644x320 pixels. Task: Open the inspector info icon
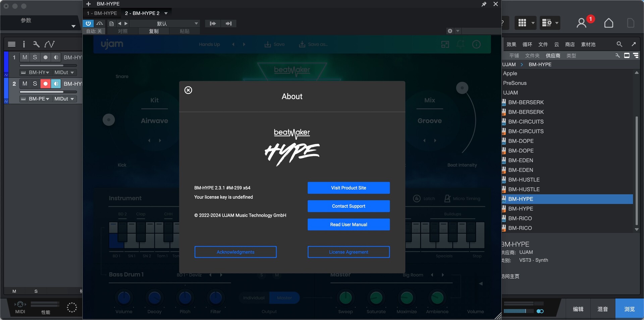24,44
